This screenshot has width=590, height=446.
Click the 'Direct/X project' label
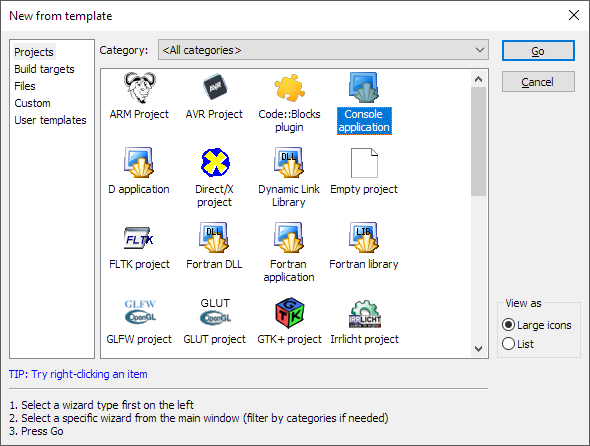[214, 195]
